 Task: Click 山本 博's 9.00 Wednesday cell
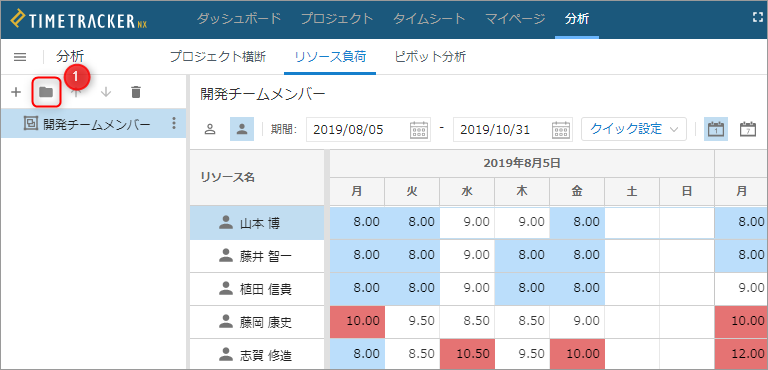tap(467, 222)
